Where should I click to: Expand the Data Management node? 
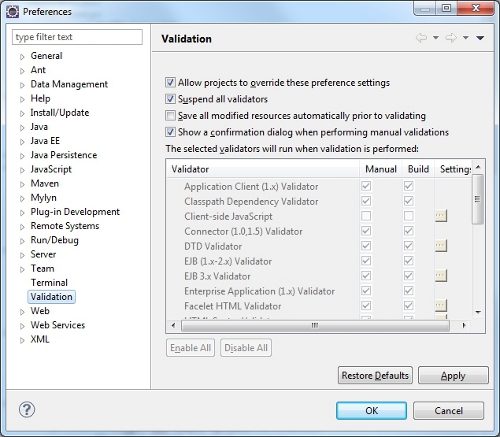(22, 85)
